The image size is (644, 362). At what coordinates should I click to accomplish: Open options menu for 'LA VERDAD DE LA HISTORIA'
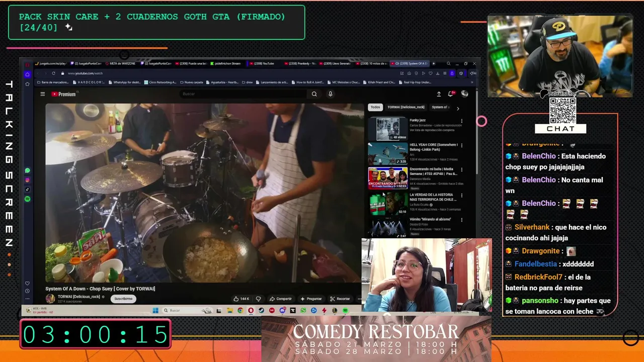(x=462, y=195)
